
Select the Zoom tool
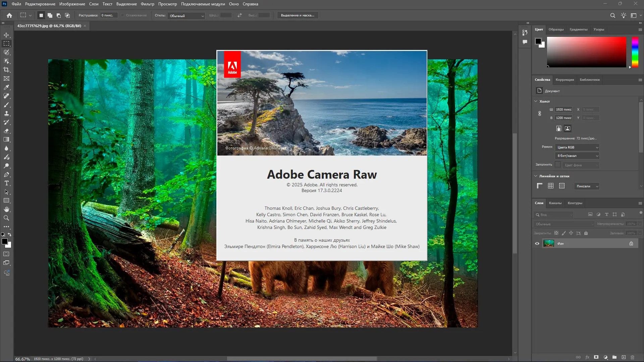6,218
